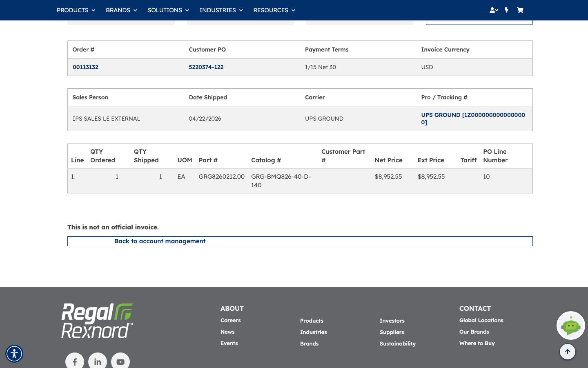Screen dimensions: 588x368
Task: Select catalog number GRG-BMQ826-40-D-140
Action: click(x=281, y=181)
